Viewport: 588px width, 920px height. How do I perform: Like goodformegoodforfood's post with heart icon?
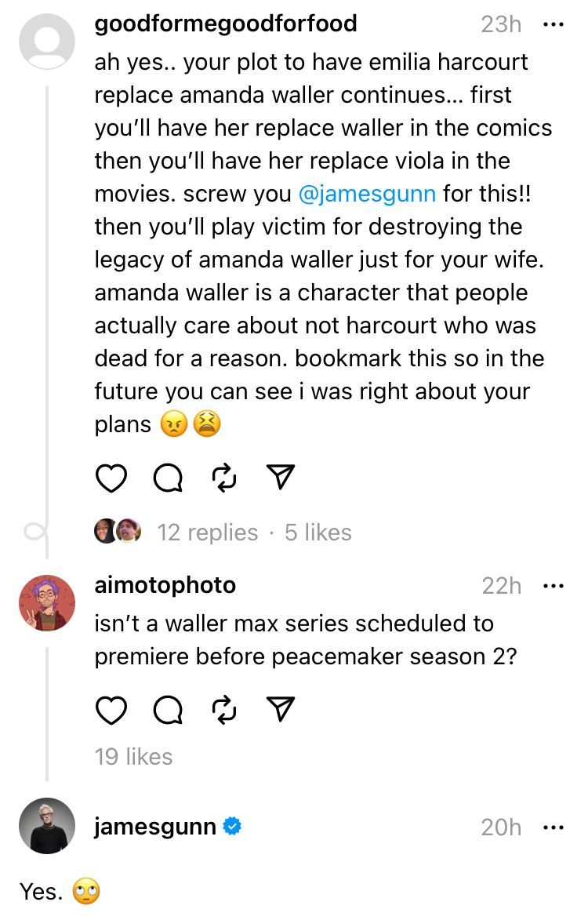click(x=111, y=478)
